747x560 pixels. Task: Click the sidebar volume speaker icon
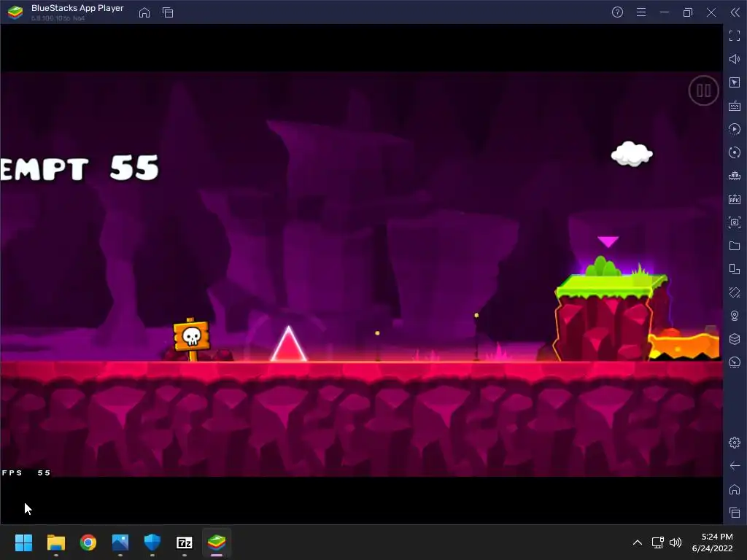pyautogui.click(x=735, y=59)
